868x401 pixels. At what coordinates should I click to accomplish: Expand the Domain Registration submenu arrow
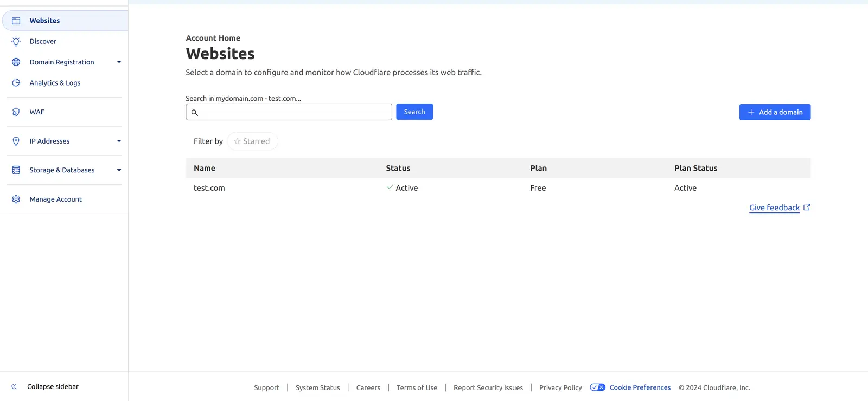(119, 62)
